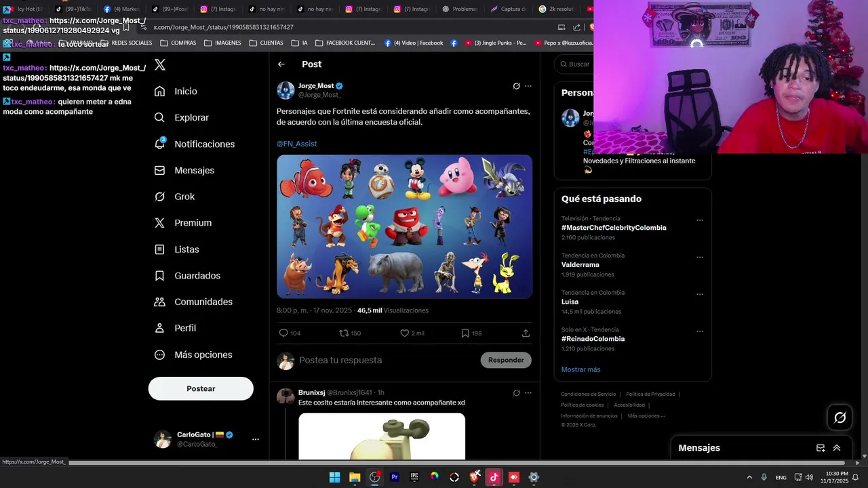Open Premium in X sidebar
868x488 pixels.
click(182, 223)
